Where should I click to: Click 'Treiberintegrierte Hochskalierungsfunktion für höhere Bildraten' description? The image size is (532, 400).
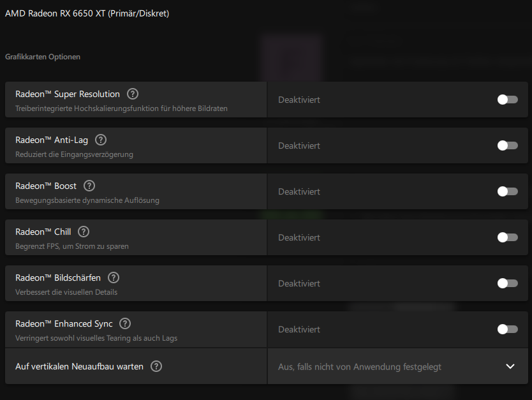click(x=121, y=108)
